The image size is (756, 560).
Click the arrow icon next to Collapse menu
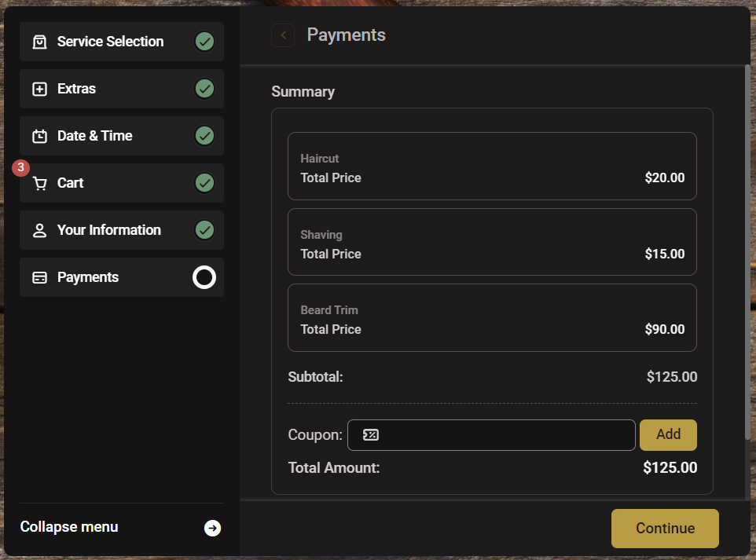212,528
